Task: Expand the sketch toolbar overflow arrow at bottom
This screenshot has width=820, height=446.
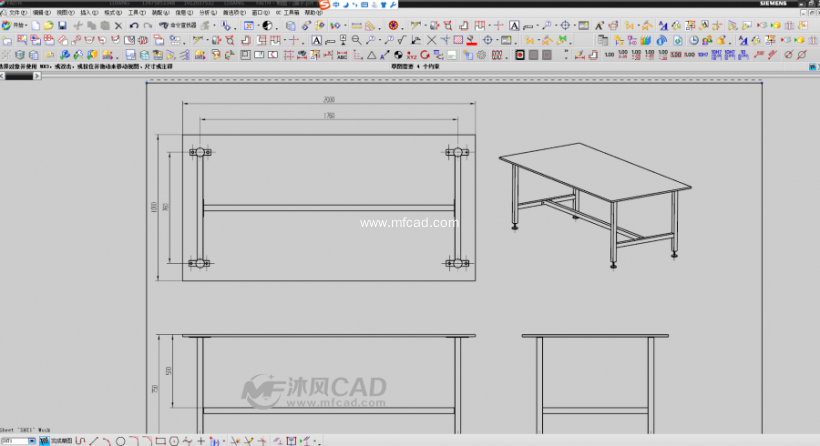Action: [x=319, y=442]
